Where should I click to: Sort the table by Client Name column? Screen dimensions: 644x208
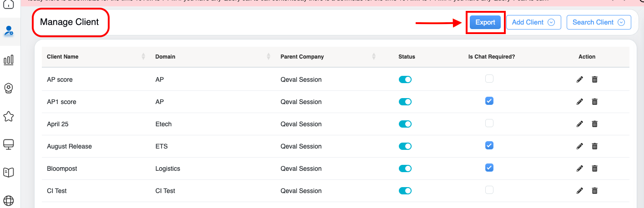[x=143, y=57]
